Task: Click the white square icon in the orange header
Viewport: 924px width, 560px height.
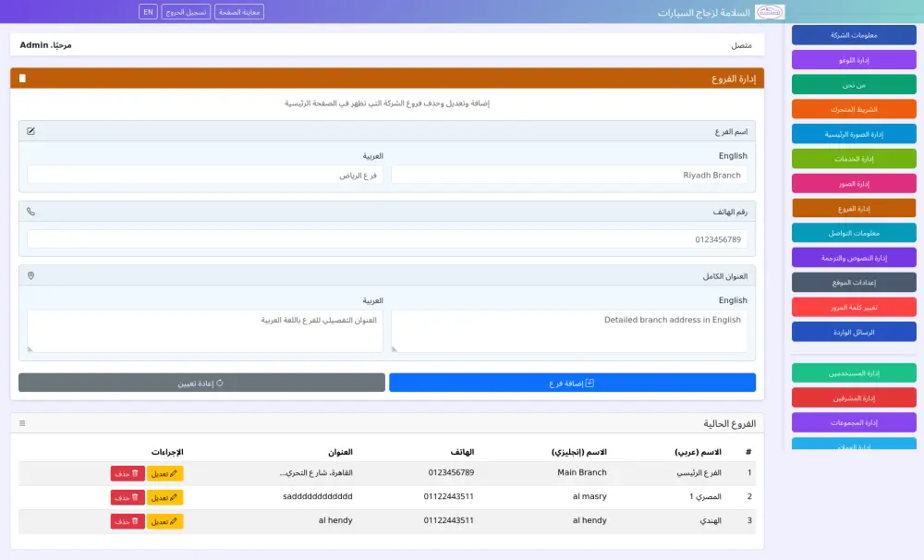Action: 22,79
